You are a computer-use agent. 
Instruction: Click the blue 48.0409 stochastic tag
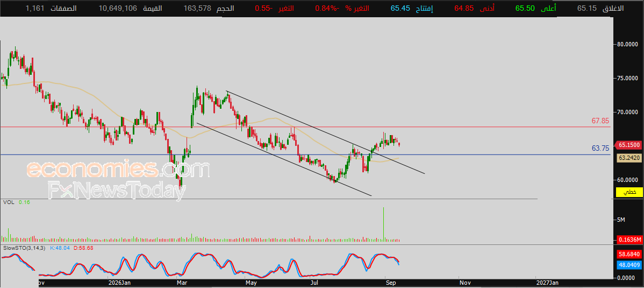click(629, 265)
